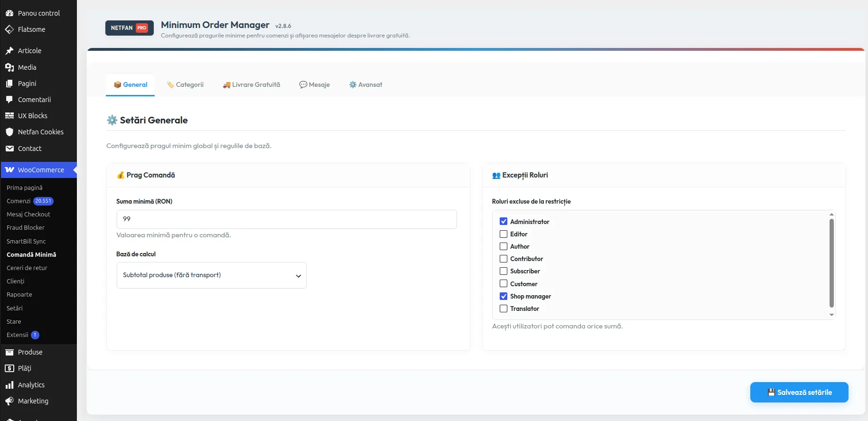This screenshot has height=421, width=868.
Task: Check the Subscriber role checkbox
Action: (x=504, y=271)
